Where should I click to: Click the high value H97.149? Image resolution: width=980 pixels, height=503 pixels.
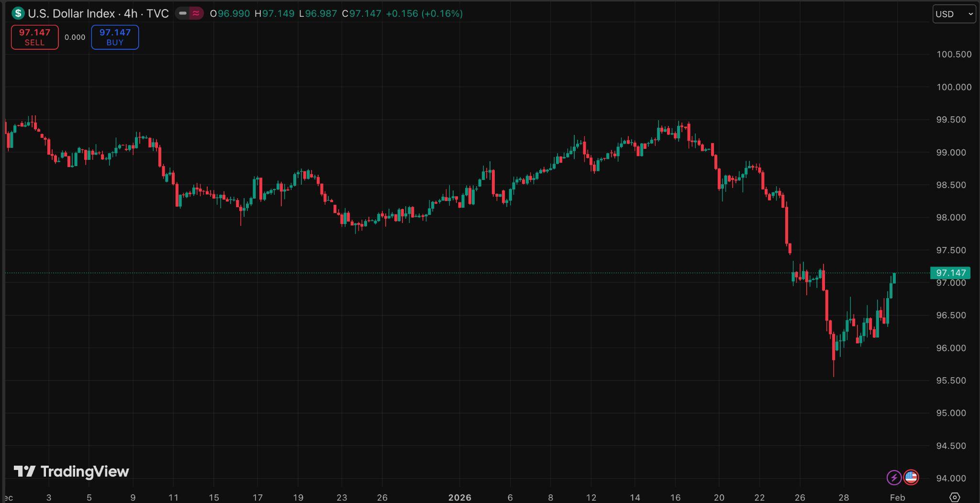point(274,13)
